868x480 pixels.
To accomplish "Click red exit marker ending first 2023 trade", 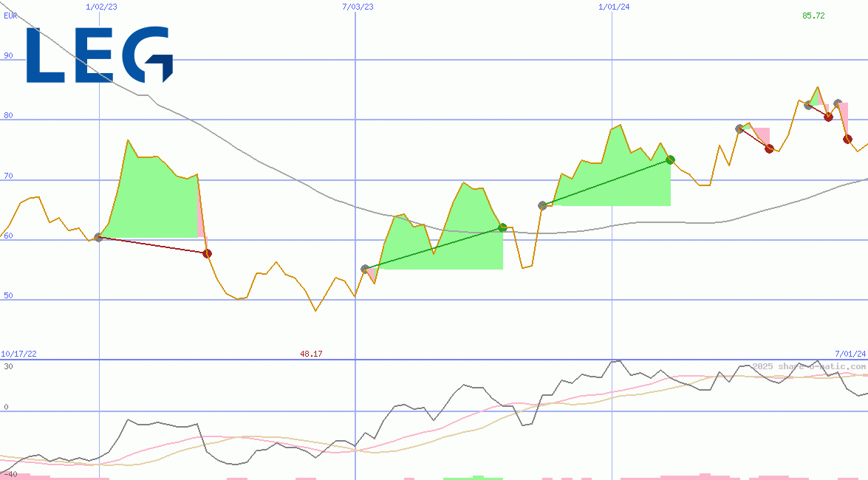I will (208, 253).
